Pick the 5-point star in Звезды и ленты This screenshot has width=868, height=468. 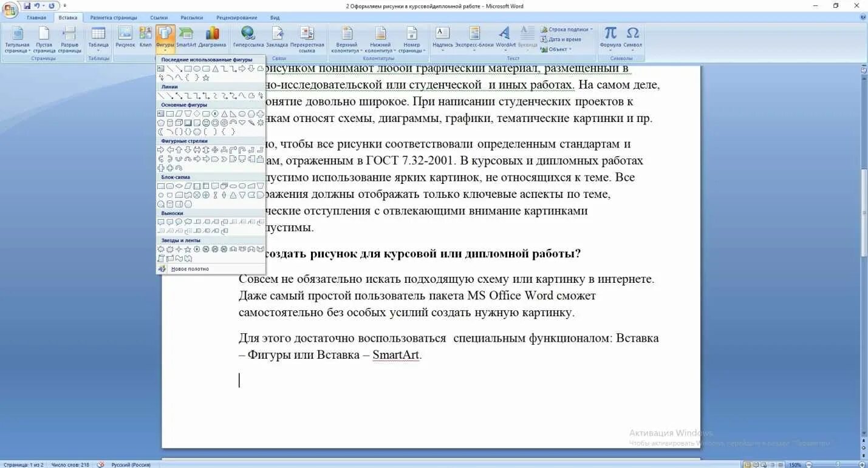(x=188, y=249)
